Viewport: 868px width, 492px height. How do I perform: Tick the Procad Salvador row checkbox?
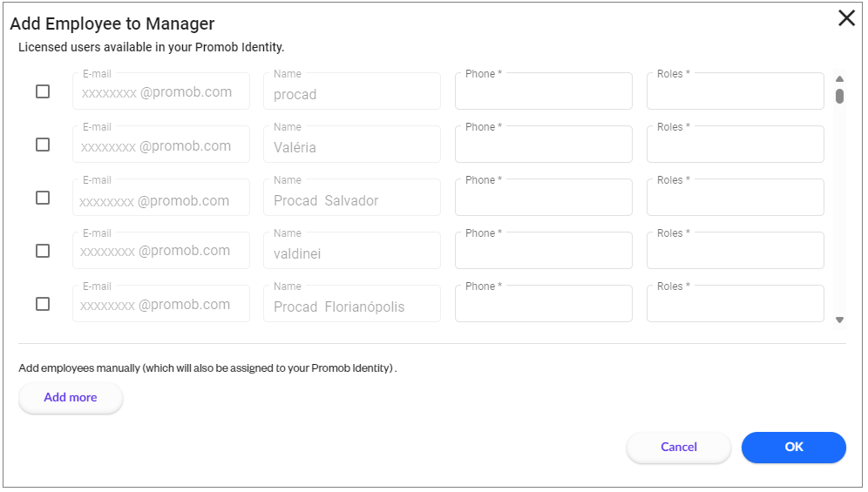43,198
